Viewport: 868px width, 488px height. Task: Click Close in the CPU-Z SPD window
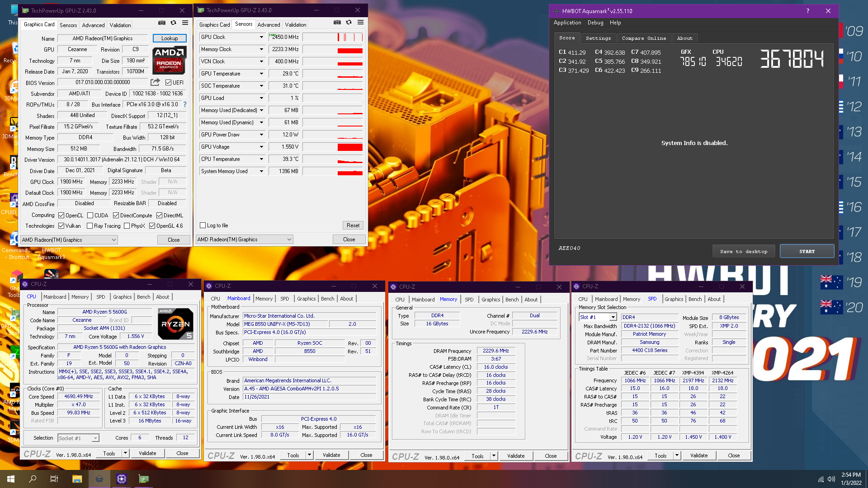pos(734,455)
